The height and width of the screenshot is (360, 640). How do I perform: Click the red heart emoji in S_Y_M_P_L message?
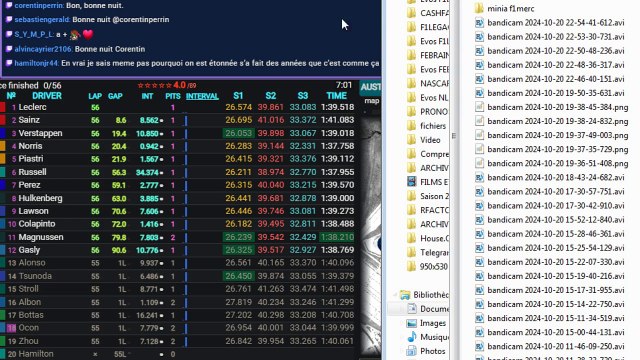point(88,34)
